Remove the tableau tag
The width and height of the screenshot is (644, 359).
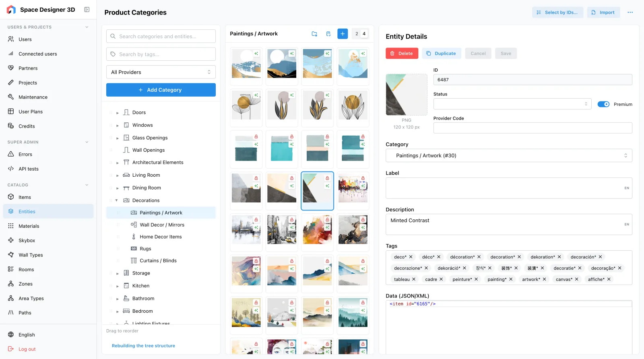[x=414, y=279]
